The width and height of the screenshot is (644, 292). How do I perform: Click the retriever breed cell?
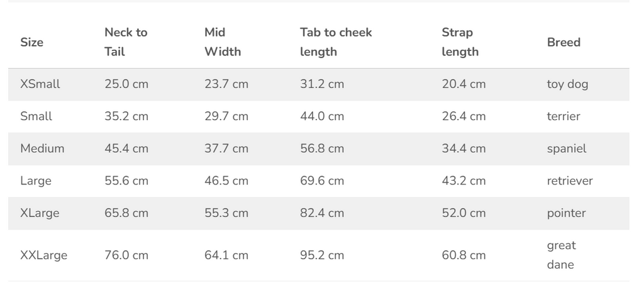[x=570, y=181]
